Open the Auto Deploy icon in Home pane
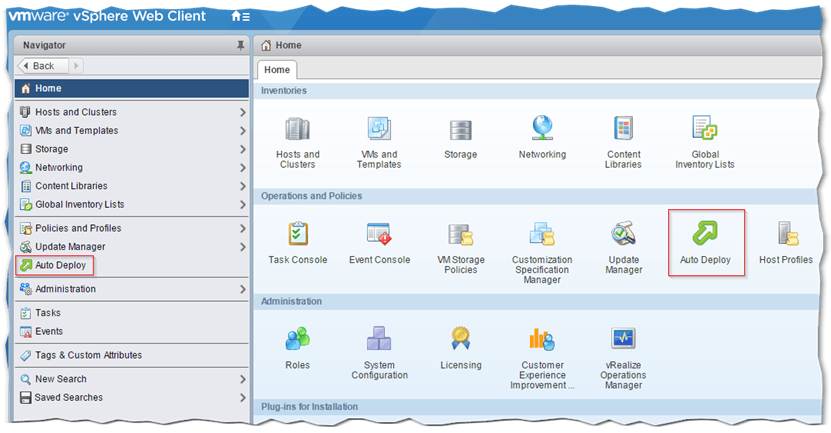 (705, 234)
